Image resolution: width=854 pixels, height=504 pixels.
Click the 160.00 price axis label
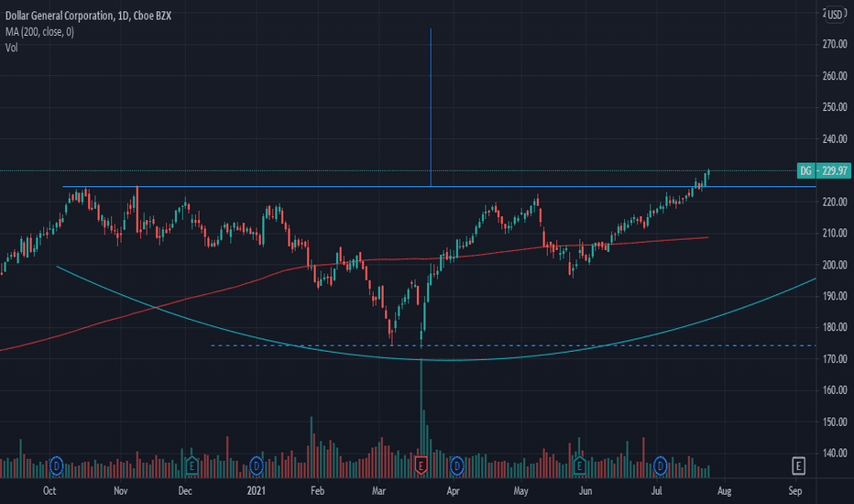(835, 390)
